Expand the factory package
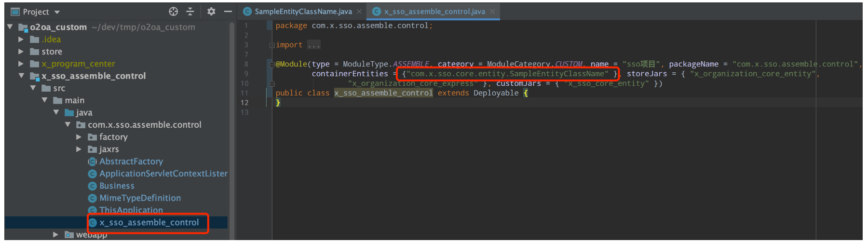The width and height of the screenshot is (868, 242). click(x=79, y=137)
